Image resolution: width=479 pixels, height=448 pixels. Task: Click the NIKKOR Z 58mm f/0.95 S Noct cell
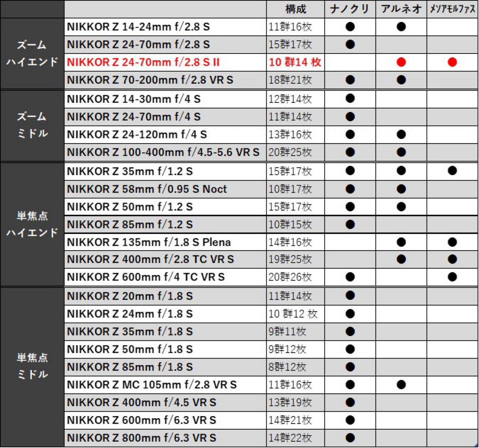[165, 189]
